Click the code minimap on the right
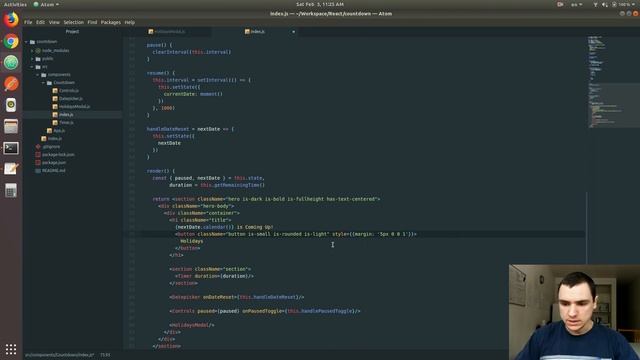This screenshot has width=640, height=360. point(612,82)
